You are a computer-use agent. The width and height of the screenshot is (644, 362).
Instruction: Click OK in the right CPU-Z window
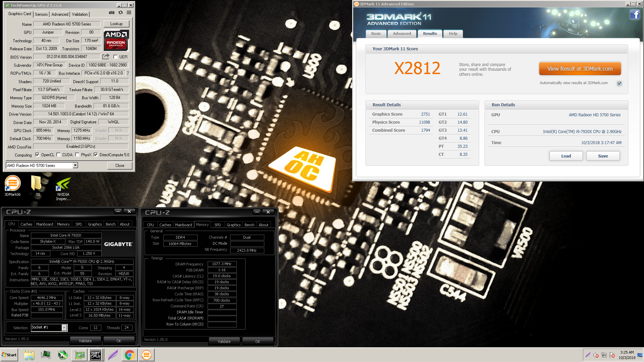click(258, 342)
